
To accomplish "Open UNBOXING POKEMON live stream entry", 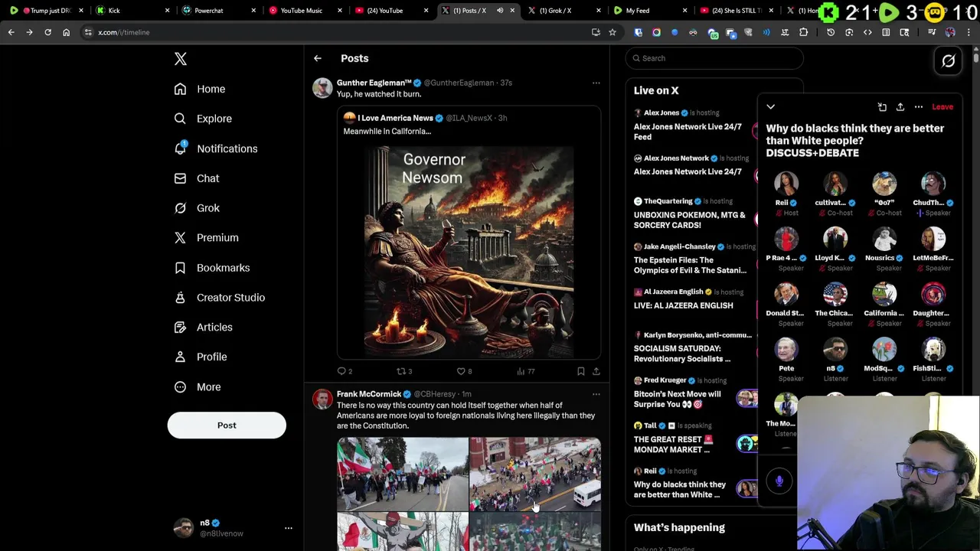I will pyautogui.click(x=689, y=220).
